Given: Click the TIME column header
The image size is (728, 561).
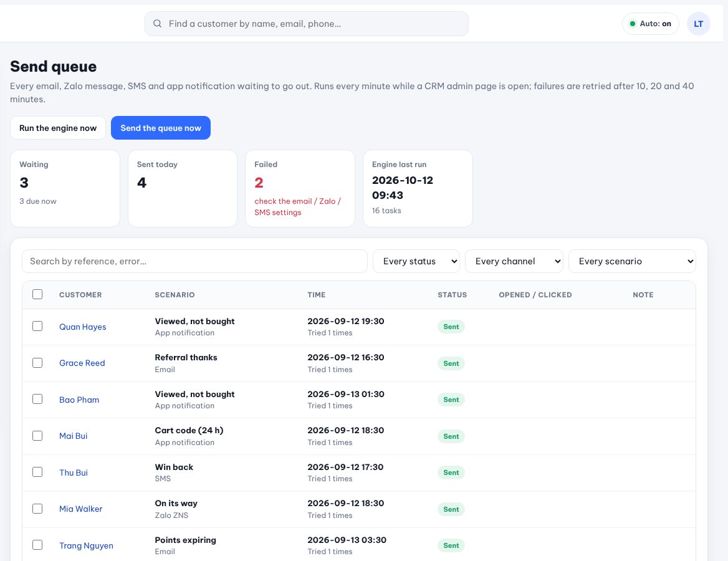Looking at the screenshot, I should coord(317,295).
